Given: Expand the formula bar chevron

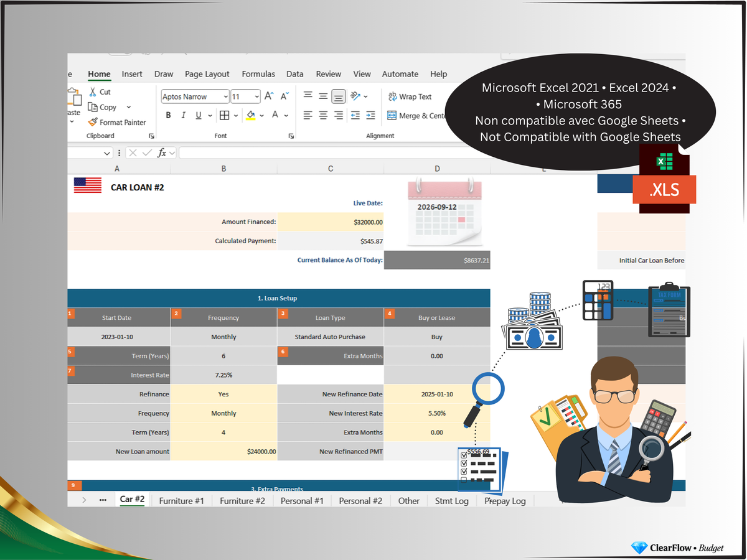Looking at the screenshot, I should point(172,152).
